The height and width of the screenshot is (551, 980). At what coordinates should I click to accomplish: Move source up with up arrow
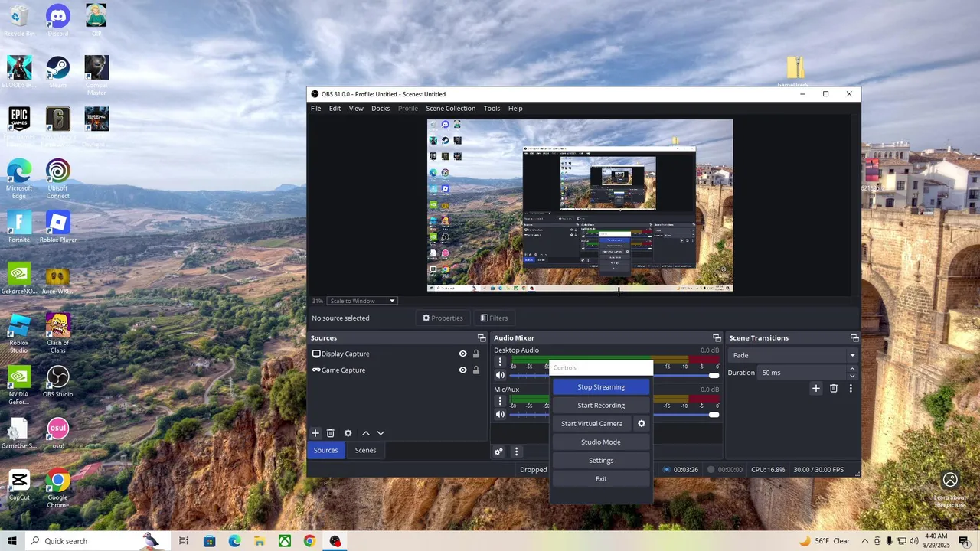[x=365, y=433]
